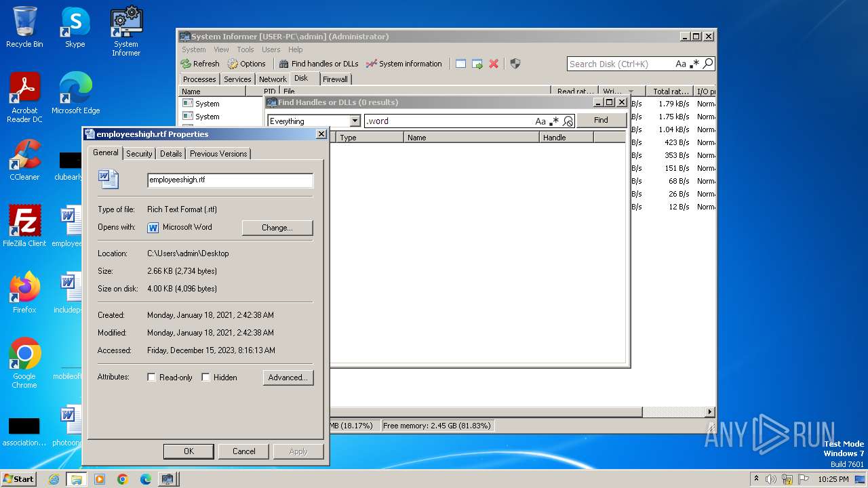The height and width of the screenshot is (488, 868).
Task: Open the View menu
Action: click(222, 49)
